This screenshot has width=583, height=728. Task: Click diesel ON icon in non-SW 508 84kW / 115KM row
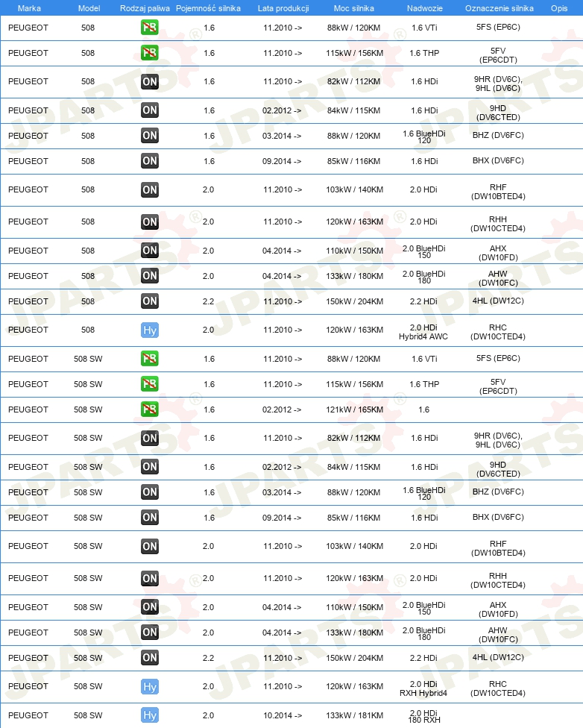[149, 110]
